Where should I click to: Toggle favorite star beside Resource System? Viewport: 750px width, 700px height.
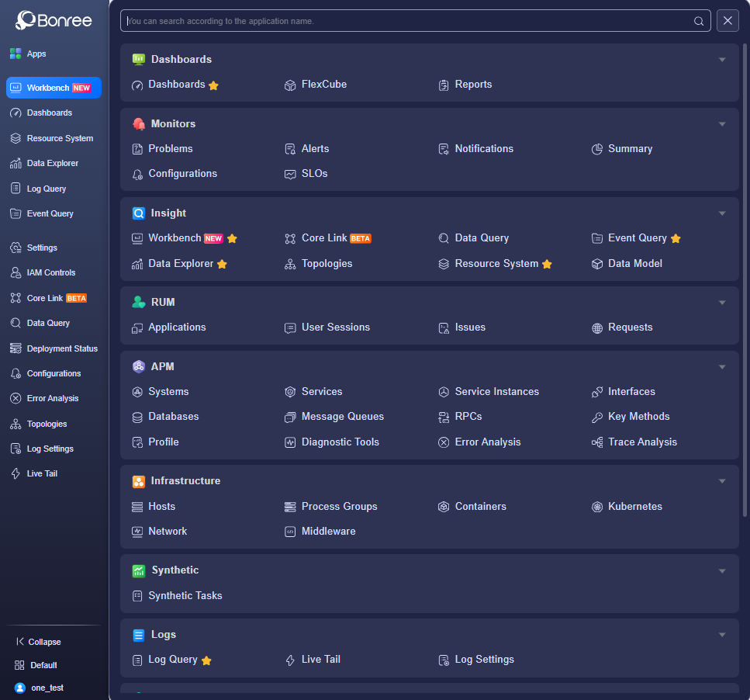(547, 264)
